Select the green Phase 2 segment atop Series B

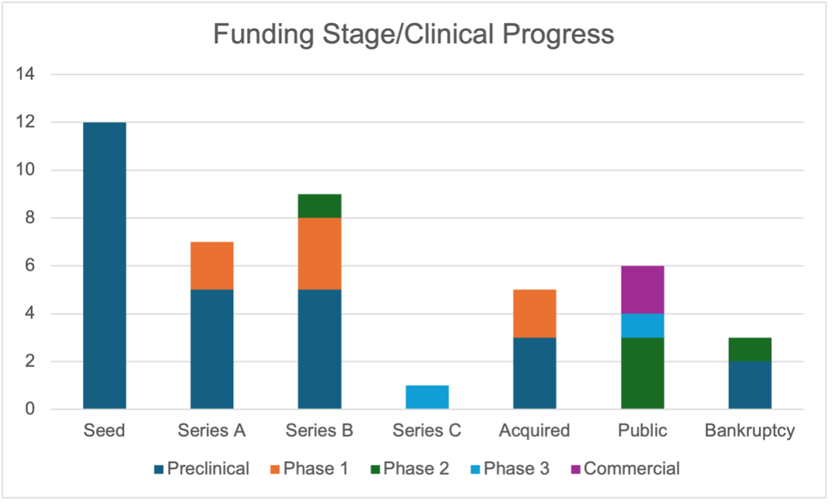pyautogui.click(x=319, y=206)
